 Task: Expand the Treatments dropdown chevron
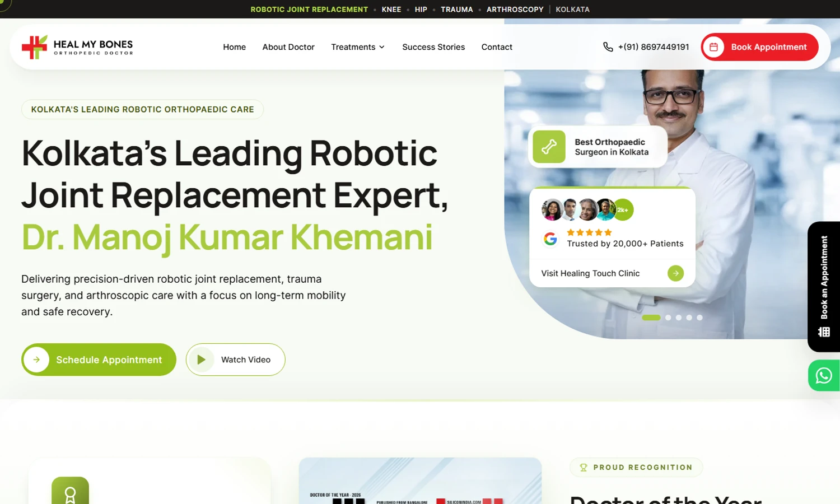pyautogui.click(x=382, y=47)
